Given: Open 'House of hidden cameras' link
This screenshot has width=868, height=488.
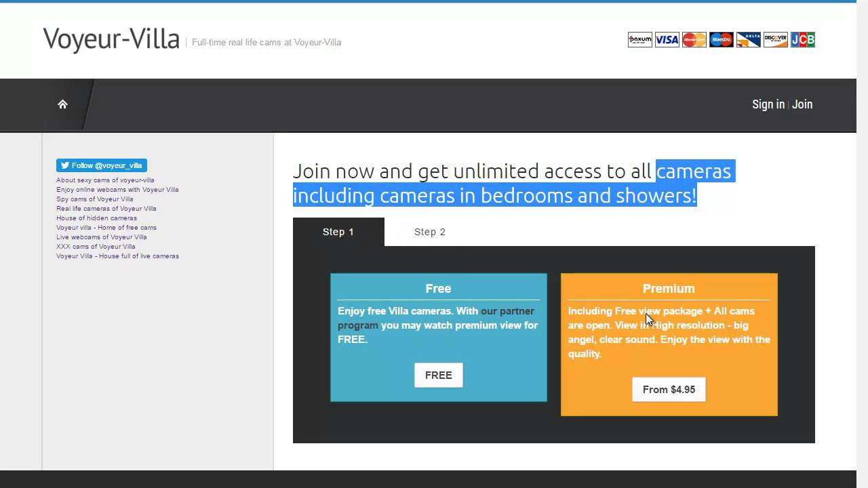Looking at the screenshot, I should point(96,218).
